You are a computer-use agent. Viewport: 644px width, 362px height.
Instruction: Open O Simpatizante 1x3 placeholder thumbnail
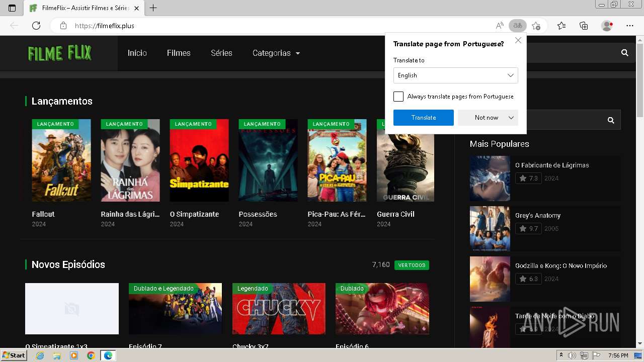[x=72, y=309]
